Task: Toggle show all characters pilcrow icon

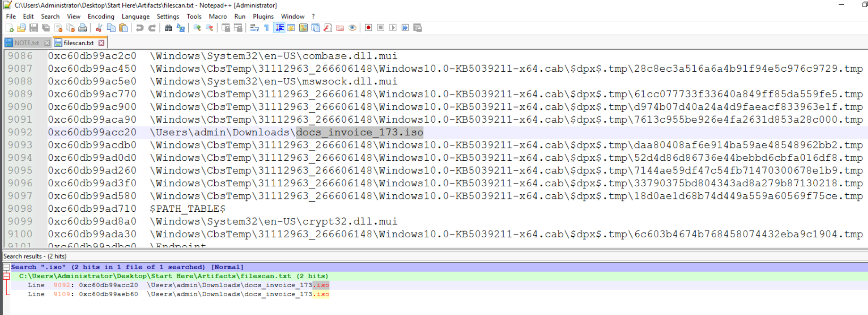Action: [266, 28]
